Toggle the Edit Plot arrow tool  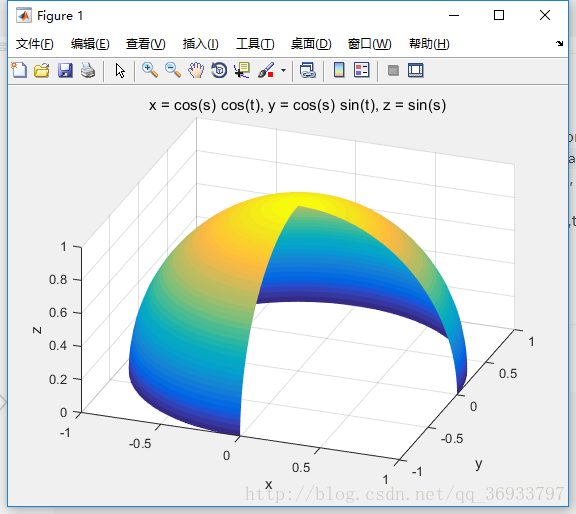tap(120, 70)
